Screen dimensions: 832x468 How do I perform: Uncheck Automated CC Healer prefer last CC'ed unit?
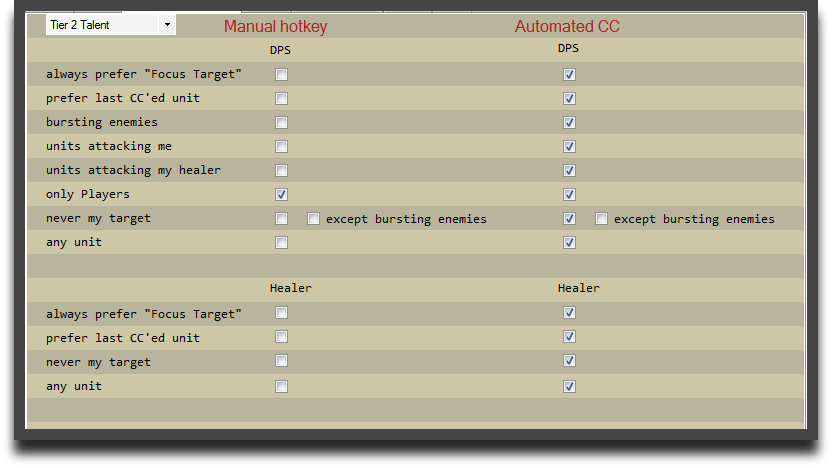570,336
